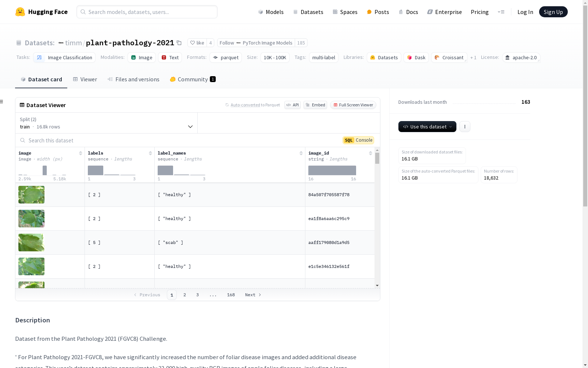
Task: Go to page 2 of the table
Action: pos(184,295)
